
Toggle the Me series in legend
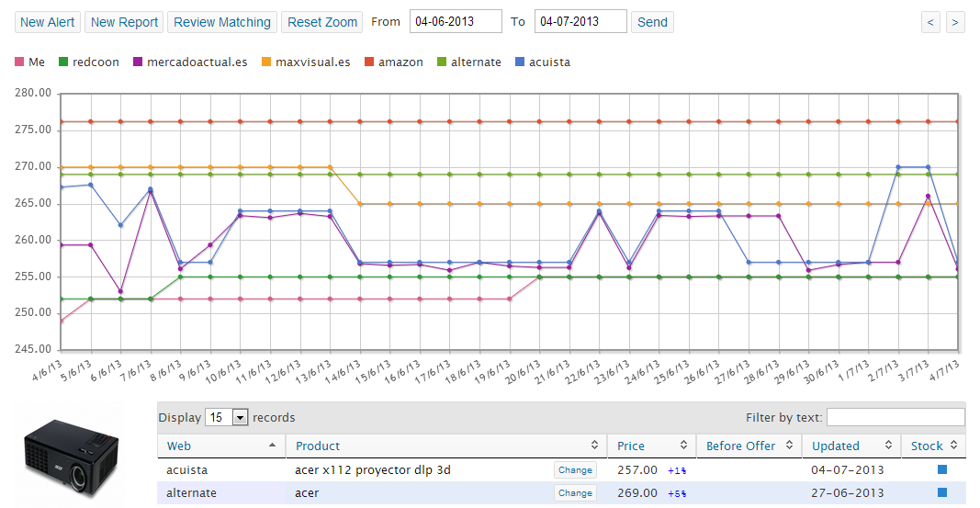[30, 62]
